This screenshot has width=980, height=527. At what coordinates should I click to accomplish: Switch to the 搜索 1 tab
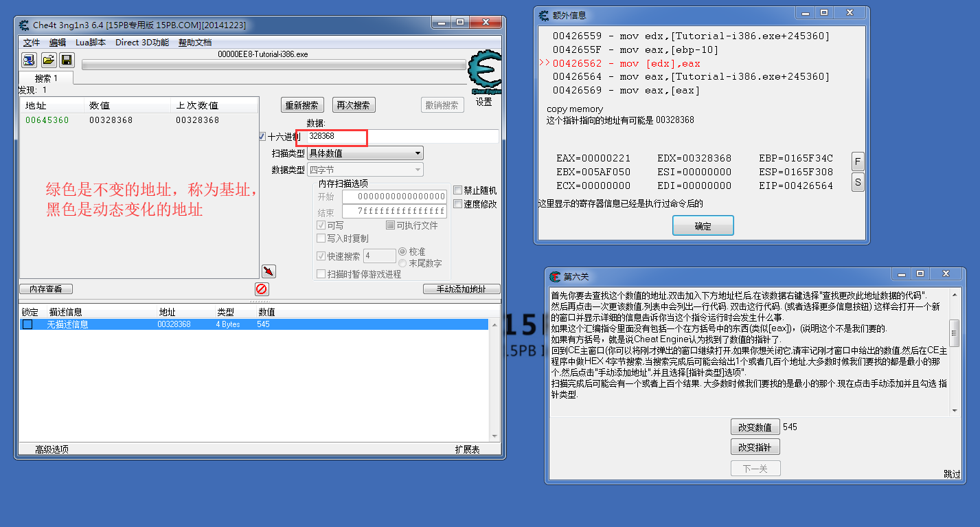(46, 78)
